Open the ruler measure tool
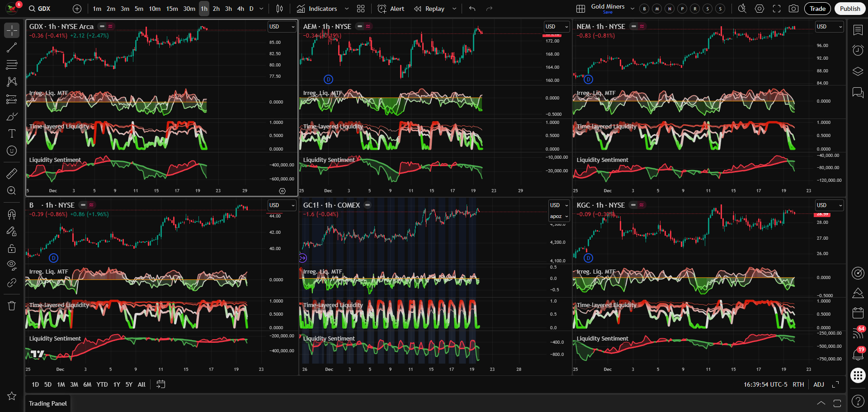The width and height of the screenshot is (868, 412). pos(12,173)
